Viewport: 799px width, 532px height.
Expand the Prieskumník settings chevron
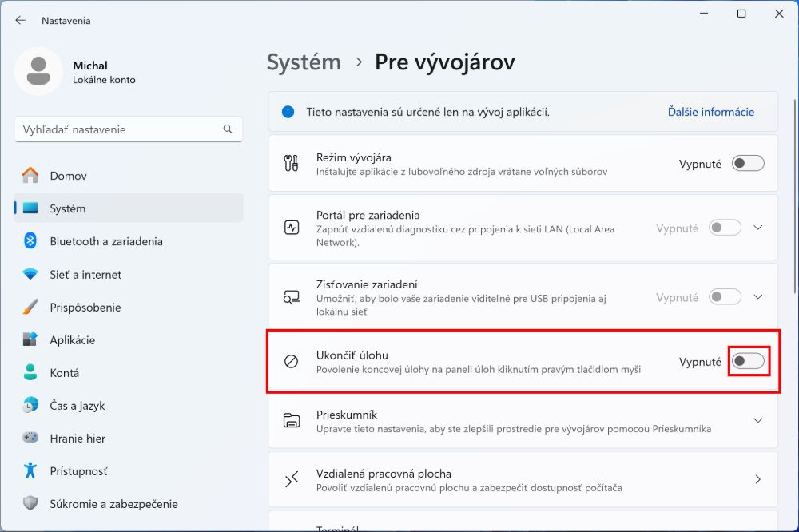[758, 421]
